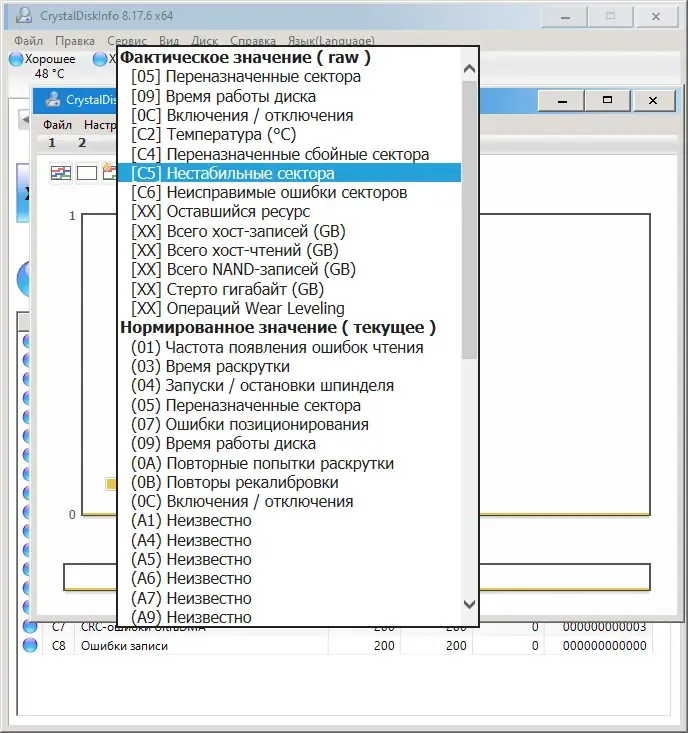Select disk tab 1 in graph window
The width and height of the screenshot is (688, 733).
[x=52, y=143]
